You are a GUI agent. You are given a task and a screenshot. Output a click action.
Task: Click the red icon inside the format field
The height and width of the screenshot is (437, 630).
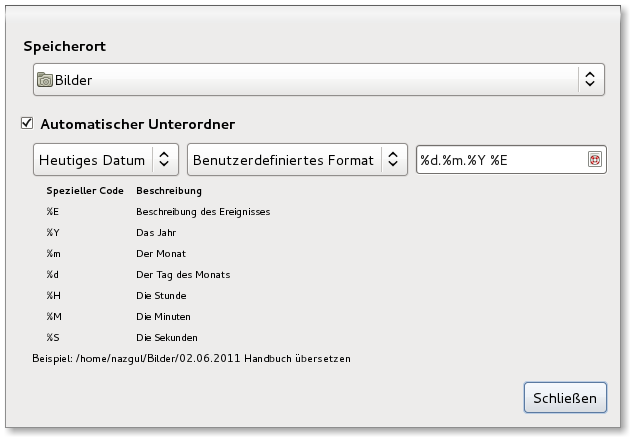(x=594, y=160)
